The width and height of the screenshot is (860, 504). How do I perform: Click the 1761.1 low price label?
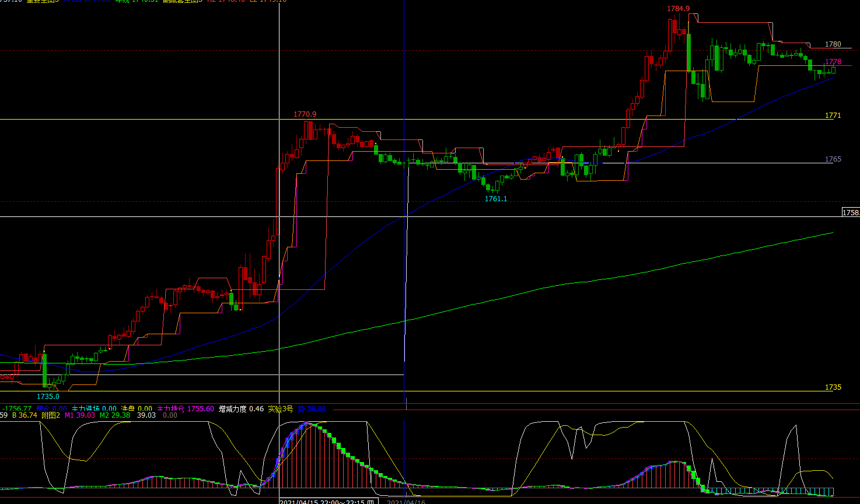[x=496, y=199]
